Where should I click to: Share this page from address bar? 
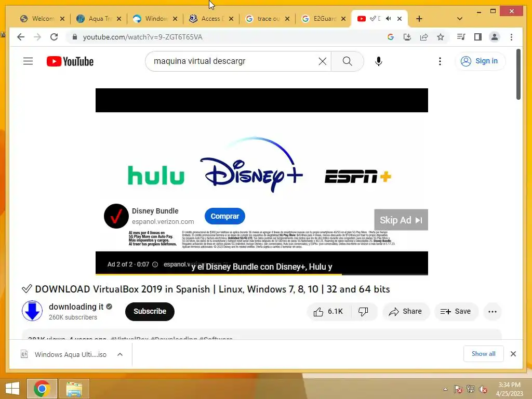pos(424,37)
